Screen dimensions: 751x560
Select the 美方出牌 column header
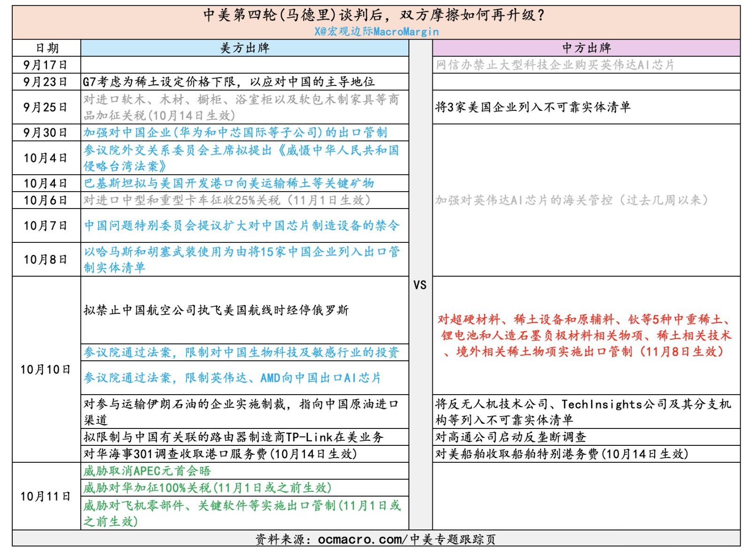coord(244,48)
